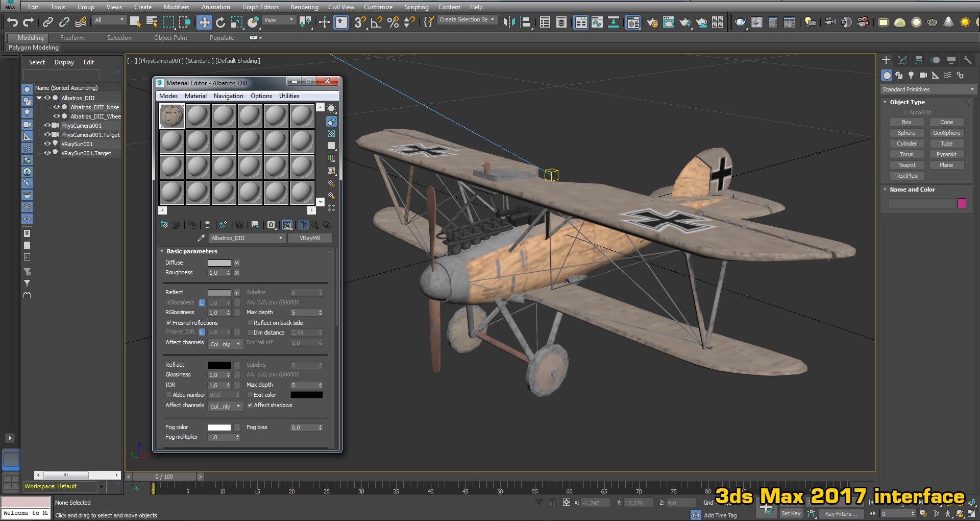The height and width of the screenshot is (521, 980).
Task: Open the Create Selection Set dropdown
Action: click(467, 20)
